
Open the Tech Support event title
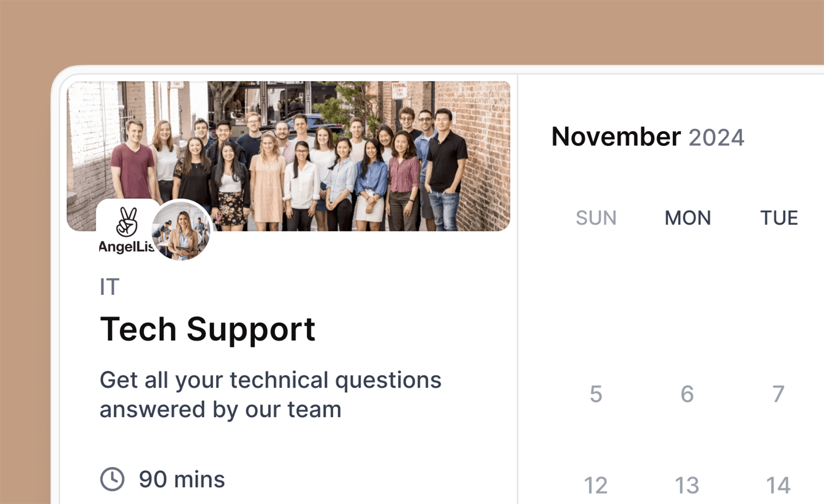tap(208, 329)
